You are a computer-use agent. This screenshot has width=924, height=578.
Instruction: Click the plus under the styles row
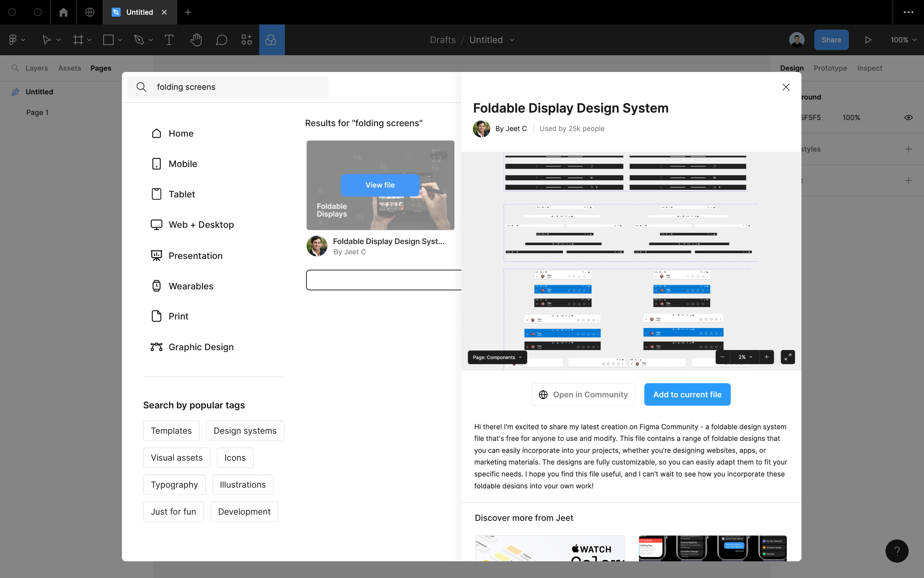[x=908, y=180]
